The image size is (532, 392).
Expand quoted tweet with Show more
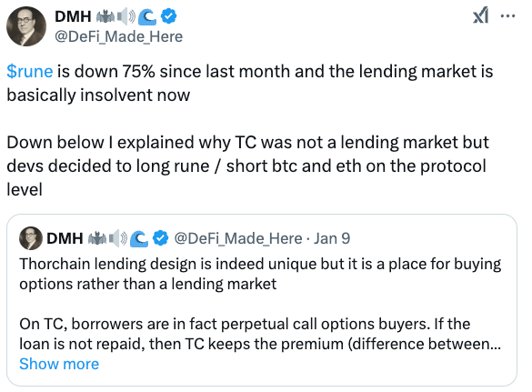tap(59, 364)
